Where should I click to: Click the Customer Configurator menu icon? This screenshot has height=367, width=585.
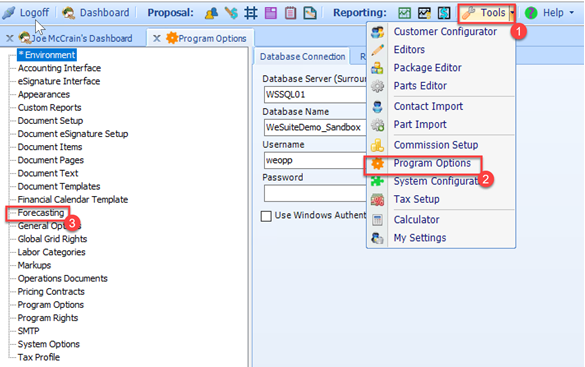coord(377,32)
